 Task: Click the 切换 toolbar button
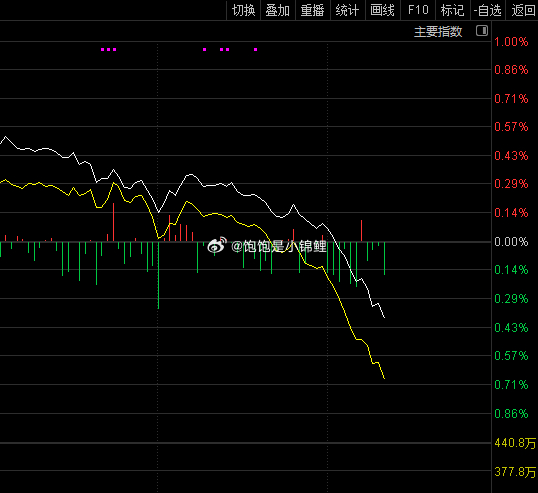click(243, 10)
